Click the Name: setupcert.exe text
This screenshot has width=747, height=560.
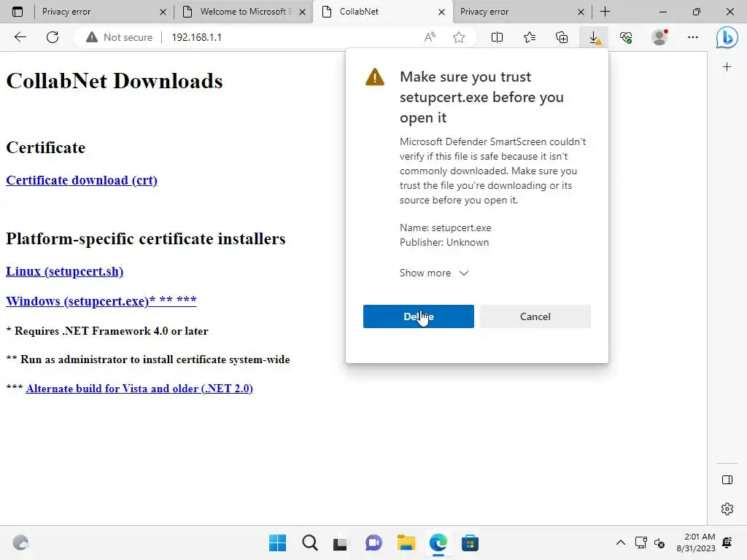(446, 227)
